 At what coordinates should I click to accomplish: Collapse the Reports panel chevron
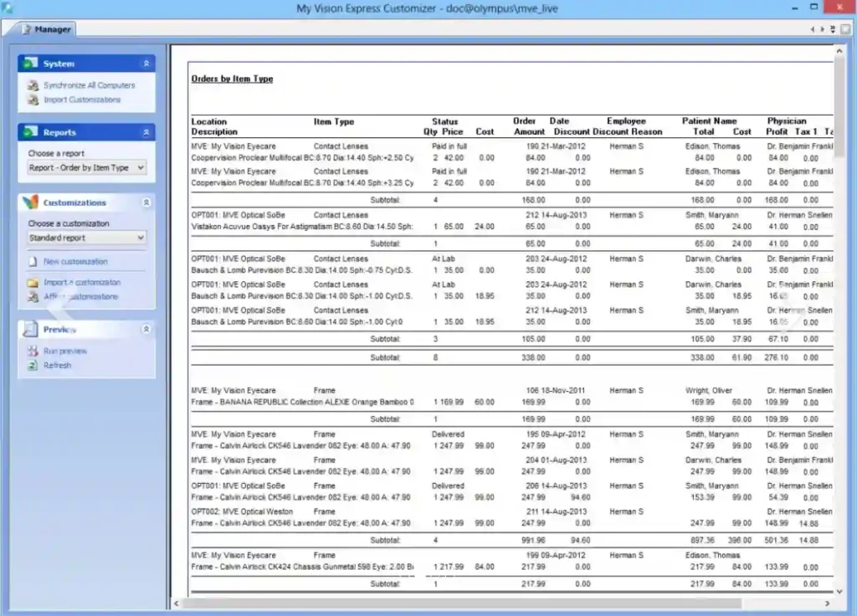(x=146, y=131)
